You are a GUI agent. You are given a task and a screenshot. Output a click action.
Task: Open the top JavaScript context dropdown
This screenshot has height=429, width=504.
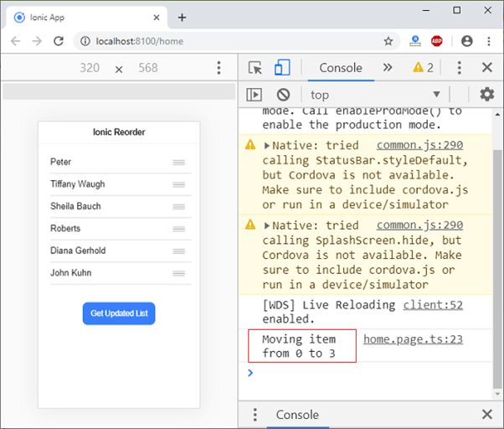click(375, 95)
